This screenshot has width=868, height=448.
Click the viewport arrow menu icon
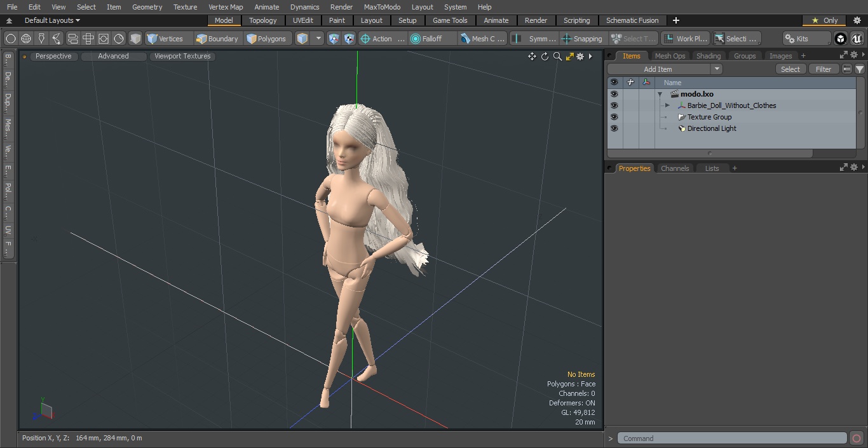(590, 57)
